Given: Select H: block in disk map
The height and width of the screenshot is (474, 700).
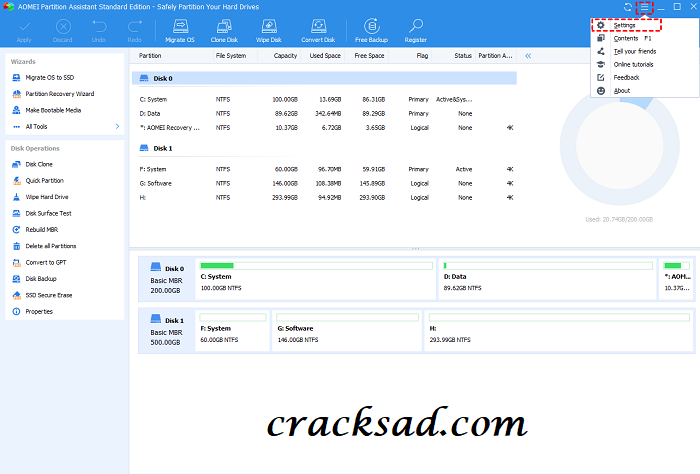Looking at the screenshot, I should (x=559, y=330).
